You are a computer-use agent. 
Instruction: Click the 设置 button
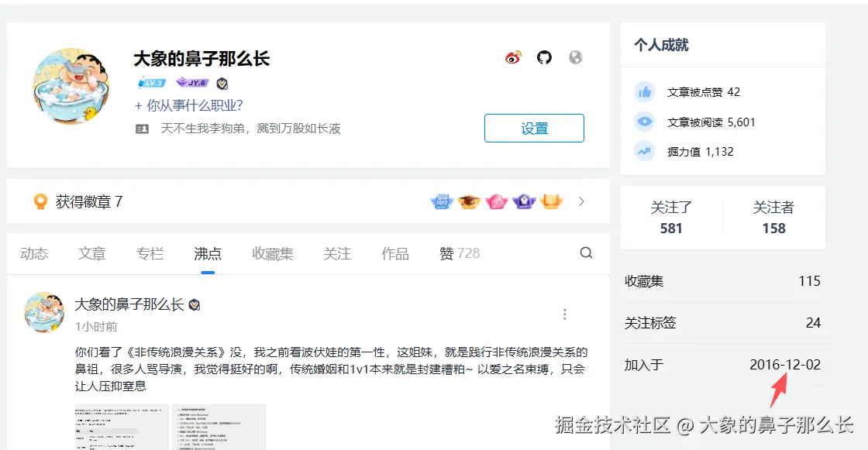534,128
